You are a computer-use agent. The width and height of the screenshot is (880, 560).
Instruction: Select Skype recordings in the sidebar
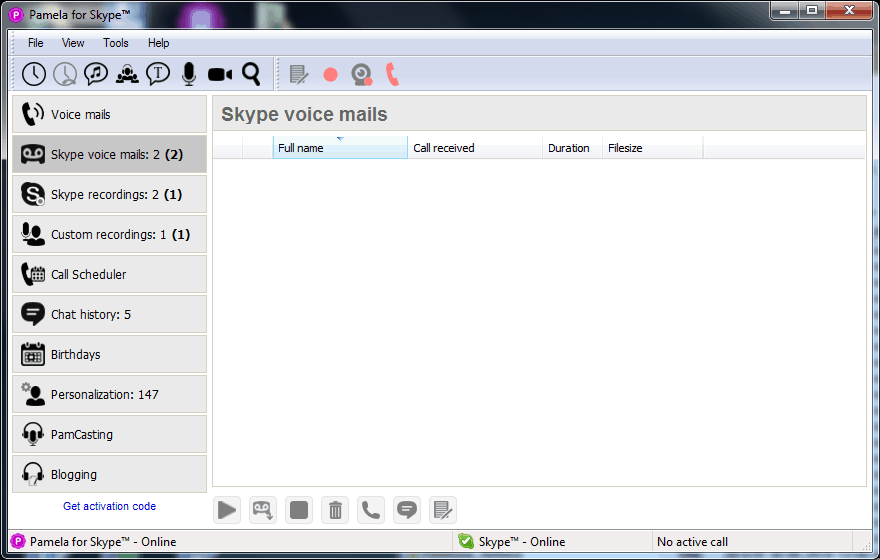(x=109, y=194)
